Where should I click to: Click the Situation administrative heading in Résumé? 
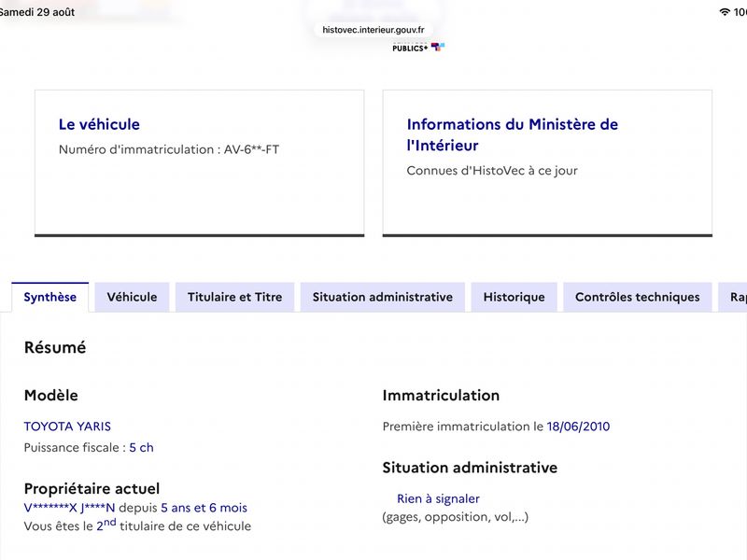(470, 468)
